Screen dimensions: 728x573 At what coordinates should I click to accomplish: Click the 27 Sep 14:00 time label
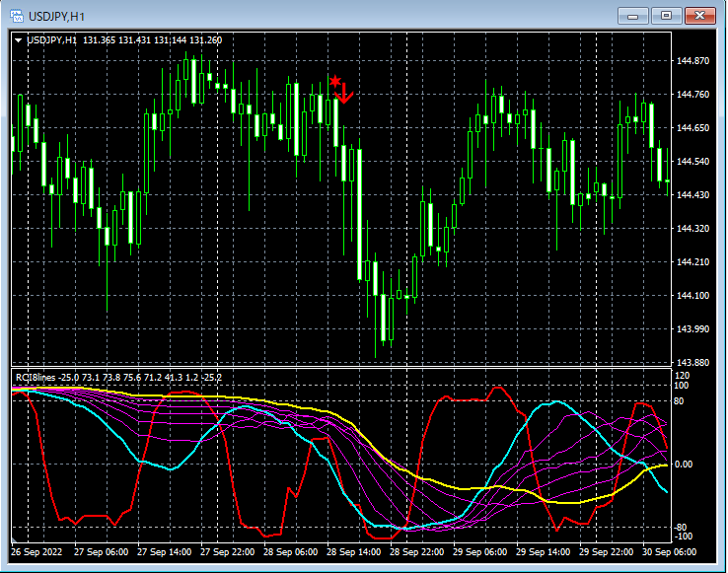click(x=165, y=552)
